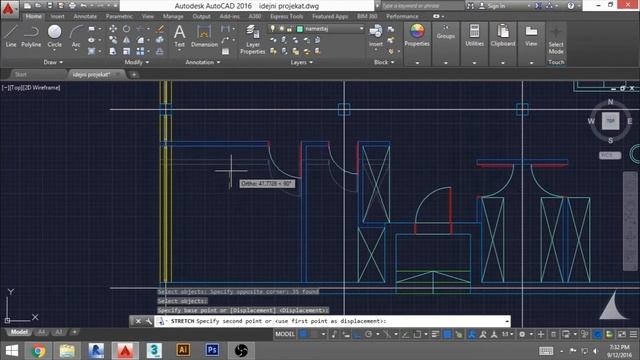Open Layer Properties manager
Image resolution: width=640 pixels, height=360 pixels.
[x=253, y=39]
